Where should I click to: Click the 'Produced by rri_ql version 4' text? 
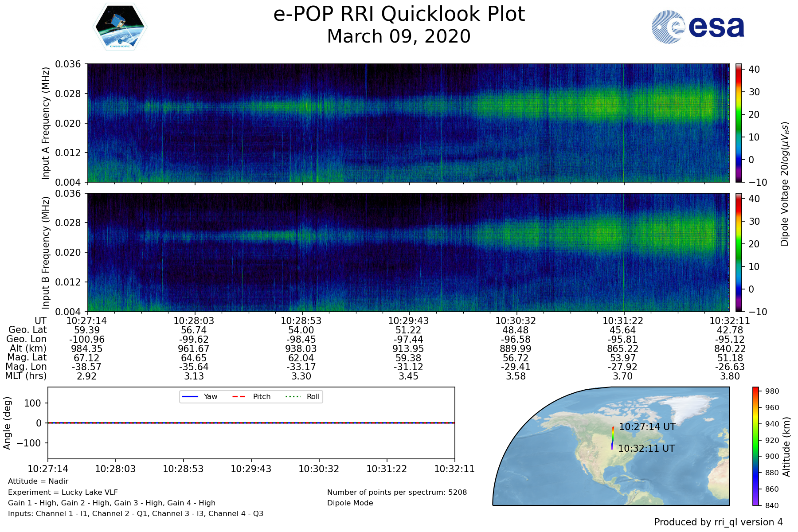pyautogui.click(x=718, y=522)
